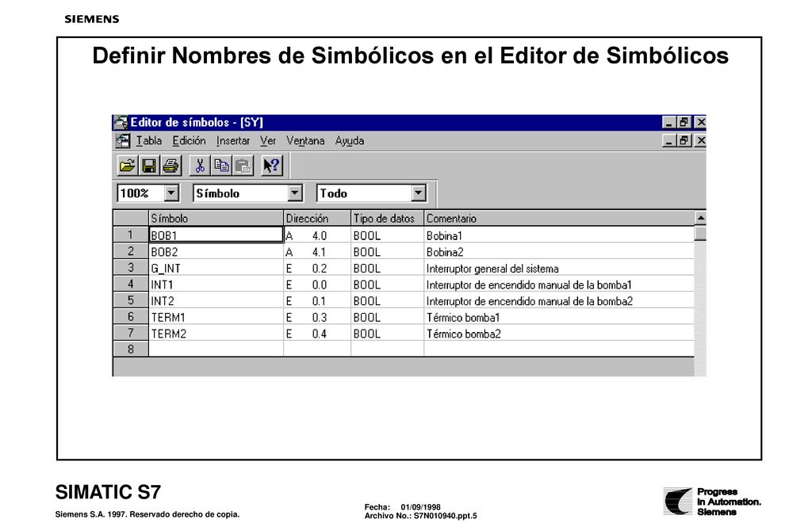Open the Insertar menu
812x523 pixels.
233,141
